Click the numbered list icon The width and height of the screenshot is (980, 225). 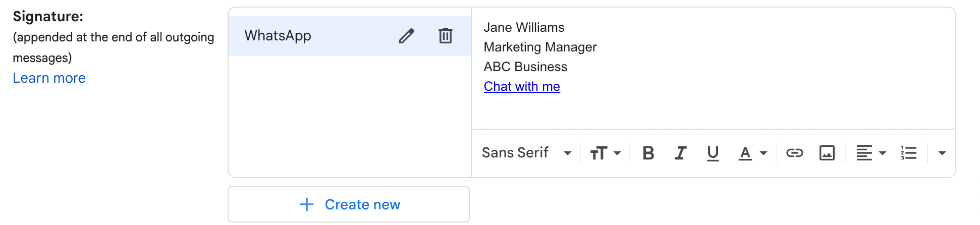pos(908,153)
